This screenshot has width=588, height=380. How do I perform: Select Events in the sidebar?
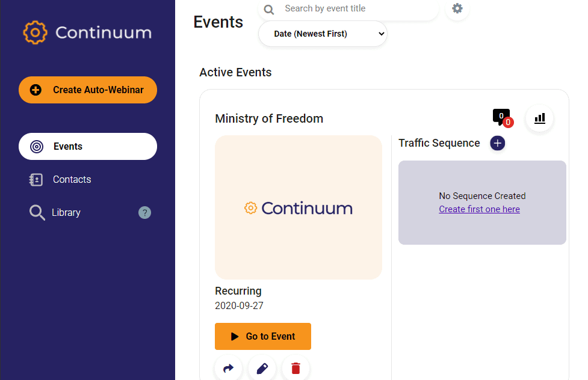coord(88,146)
